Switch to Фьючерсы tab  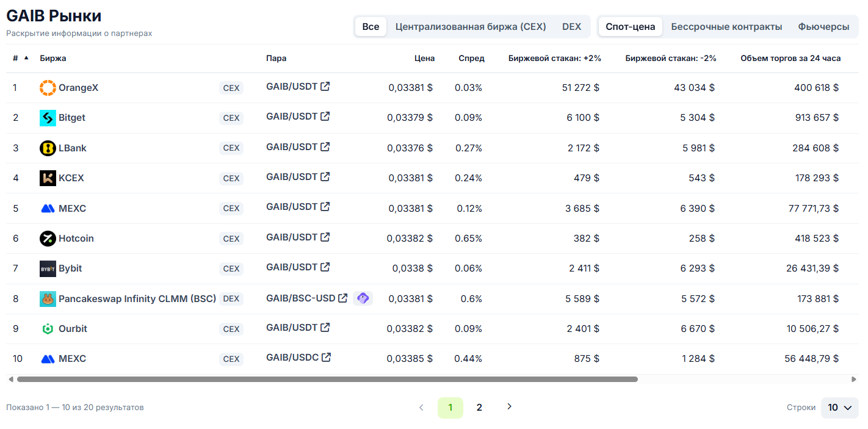tap(823, 27)
